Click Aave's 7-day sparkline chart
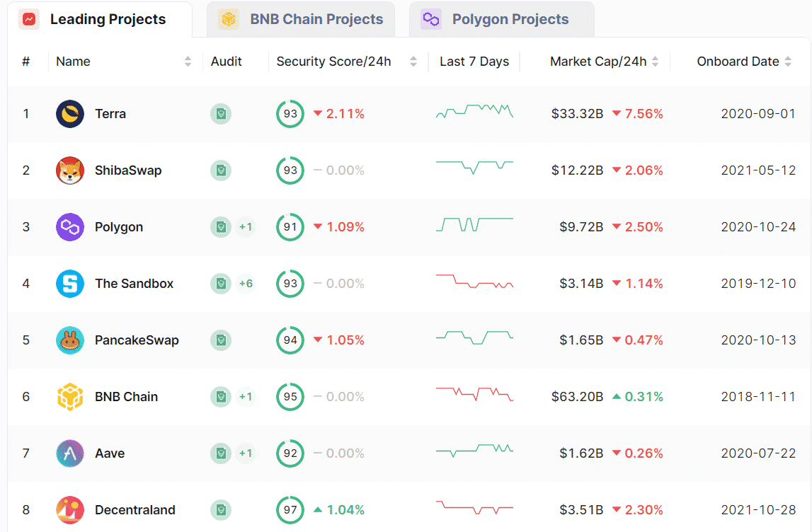 coord(474,451)
